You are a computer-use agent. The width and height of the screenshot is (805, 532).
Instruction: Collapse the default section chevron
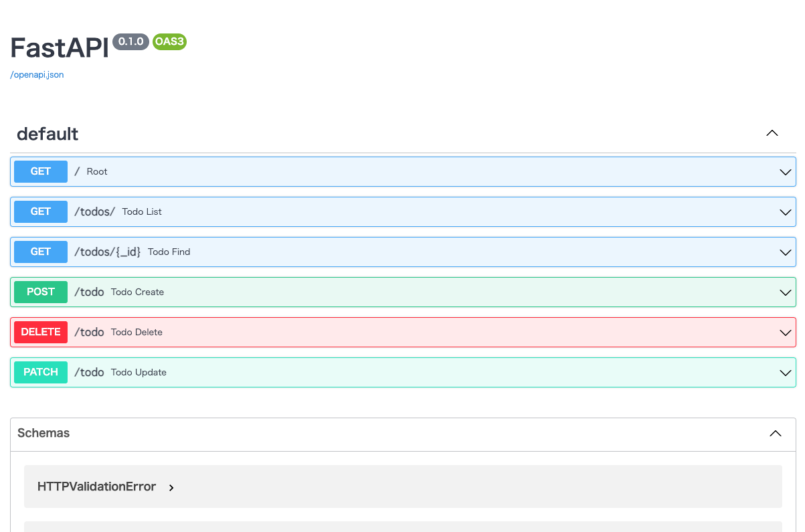click(x=772, y=133)
